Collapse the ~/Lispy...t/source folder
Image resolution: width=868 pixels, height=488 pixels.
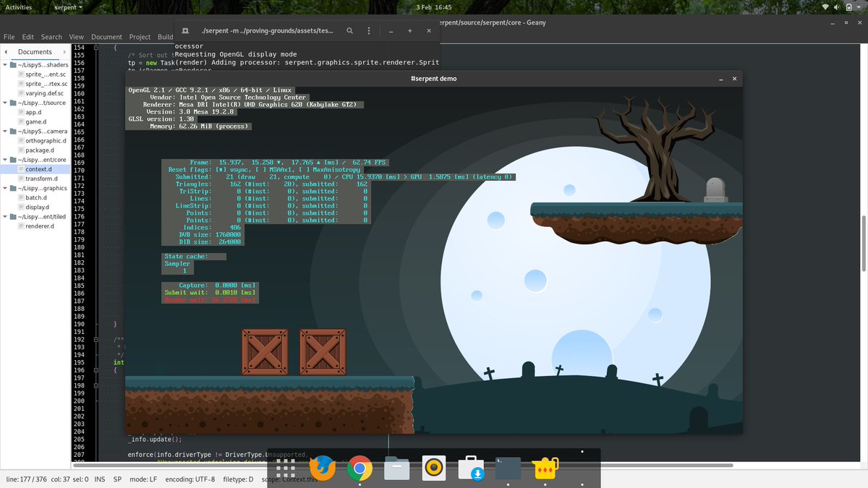coord(5,103)
